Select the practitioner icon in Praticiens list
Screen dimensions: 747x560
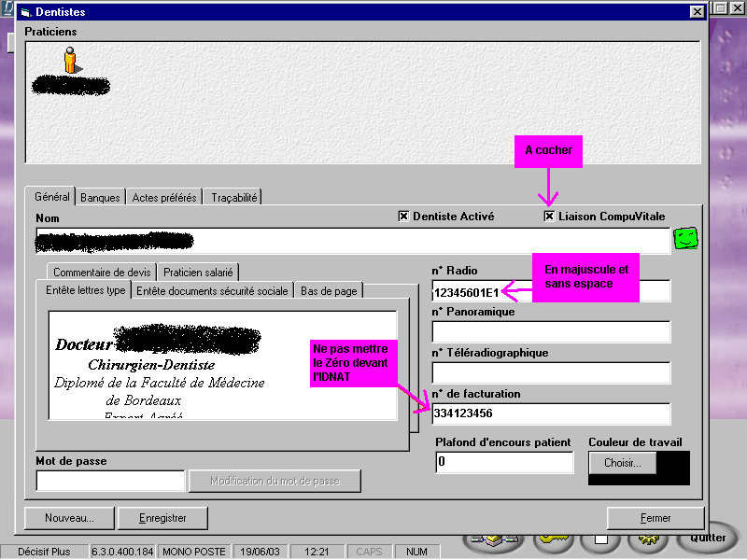pyautogui.click(x=70, y=62)
